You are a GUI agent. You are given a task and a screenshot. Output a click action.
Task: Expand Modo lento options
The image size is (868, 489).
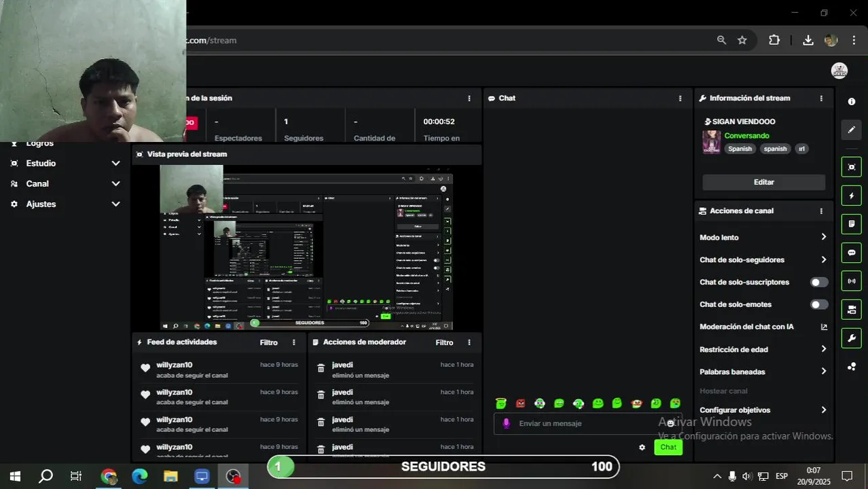[823, 237]
